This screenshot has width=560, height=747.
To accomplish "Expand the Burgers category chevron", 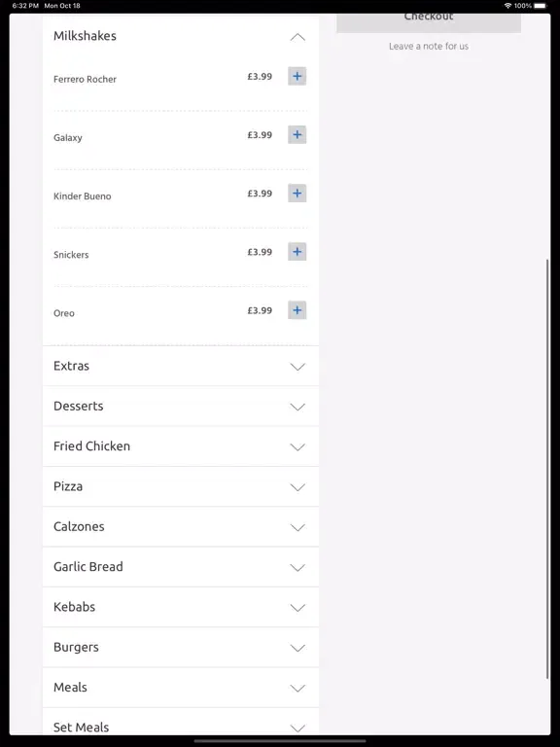I will [297, 648].
